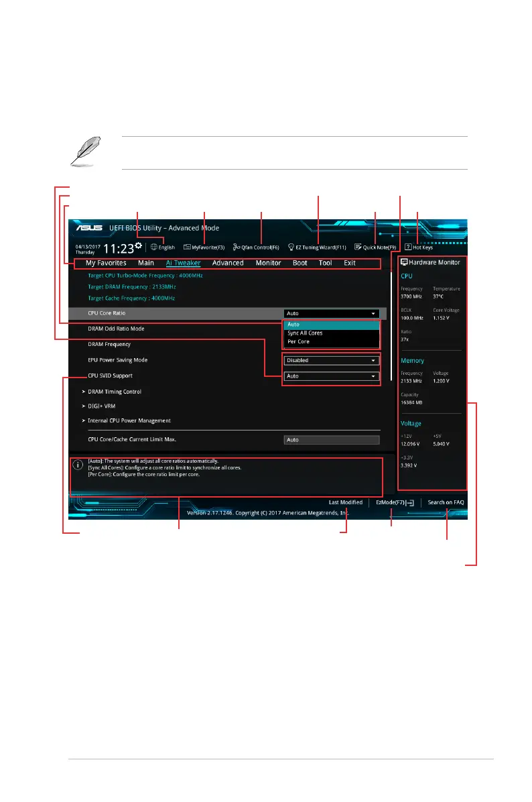
Task: Open the CPU Core Ratio dropdown
Action: pyautogui.click(x=331, y=313)
